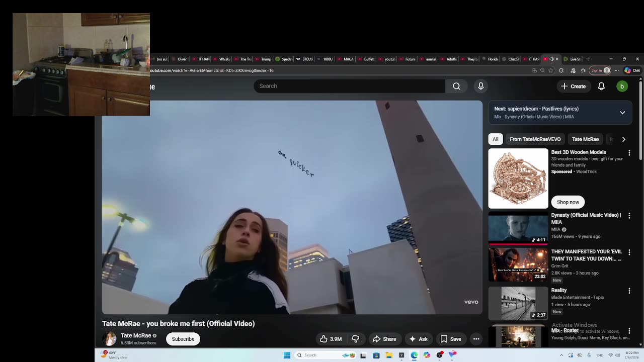Open the Create menu
644x362 pixels.
(573, 86)
